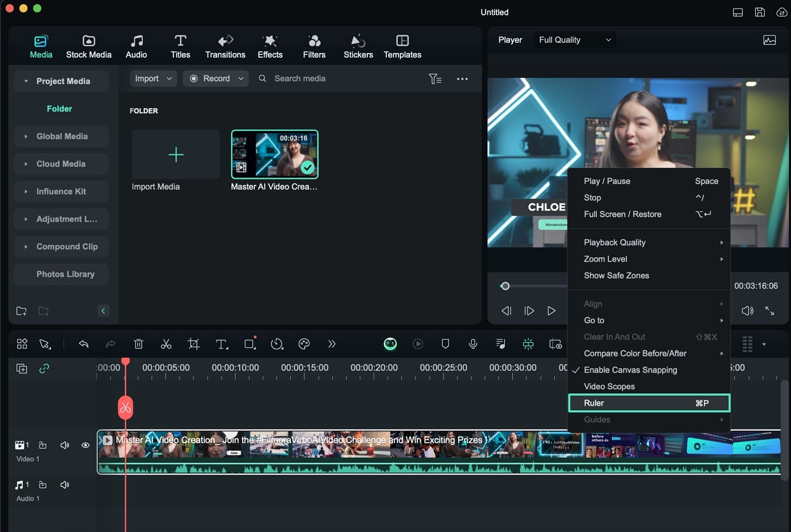Delete the selected clip with the trash icon
Viewport: 791px width, 532px height.
[x=139, y=344]
